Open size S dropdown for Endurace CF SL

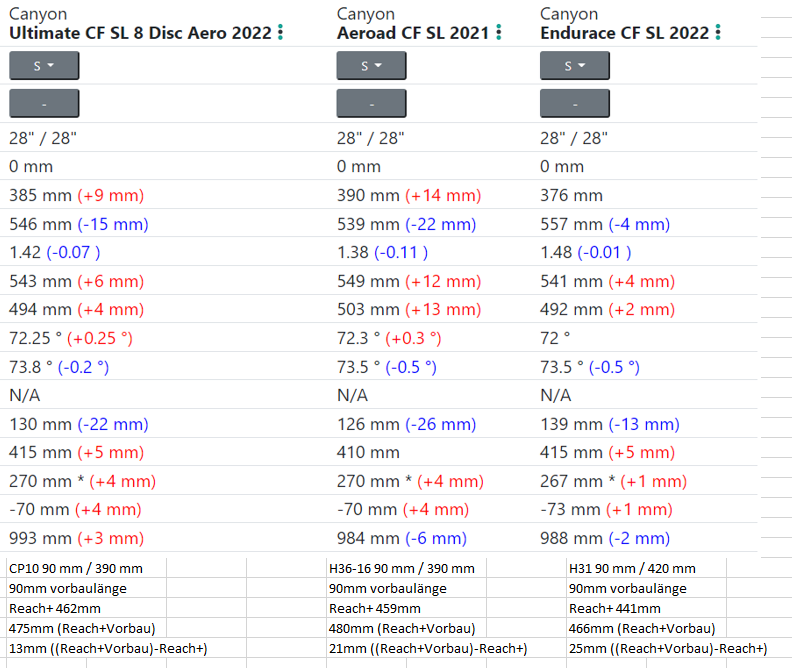click(x=575, y=66)
